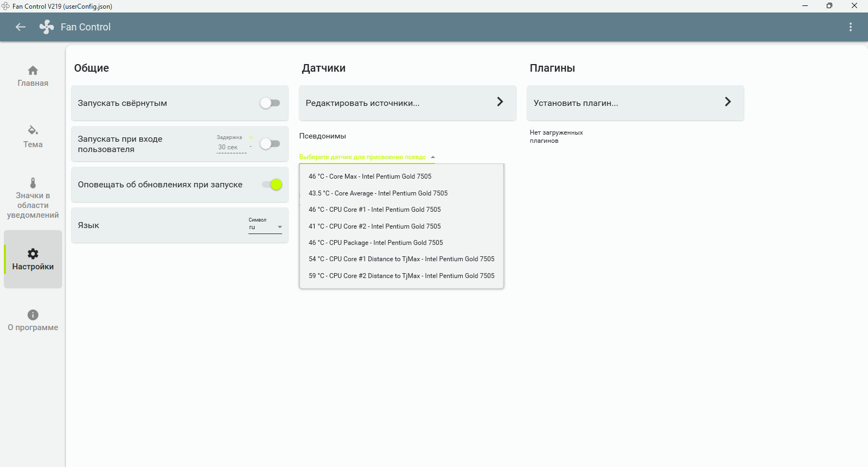Pick CPU Core #2 Distance to TjMax

click(x=401, y=276)
